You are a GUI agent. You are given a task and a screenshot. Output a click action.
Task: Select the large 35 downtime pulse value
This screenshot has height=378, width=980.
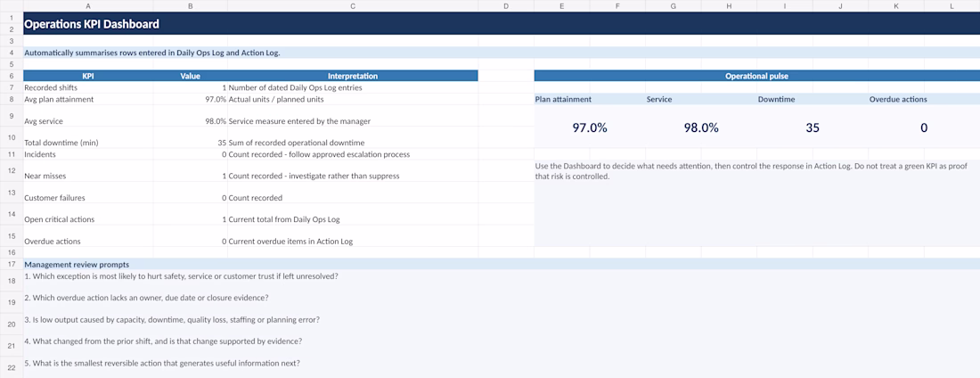pyautogui.click(x=813, y=127)
